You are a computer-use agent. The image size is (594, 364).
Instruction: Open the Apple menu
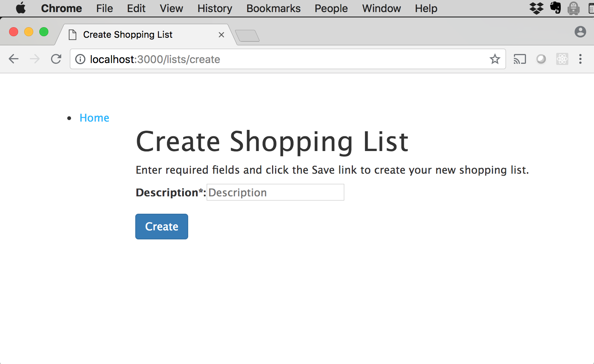21,8
